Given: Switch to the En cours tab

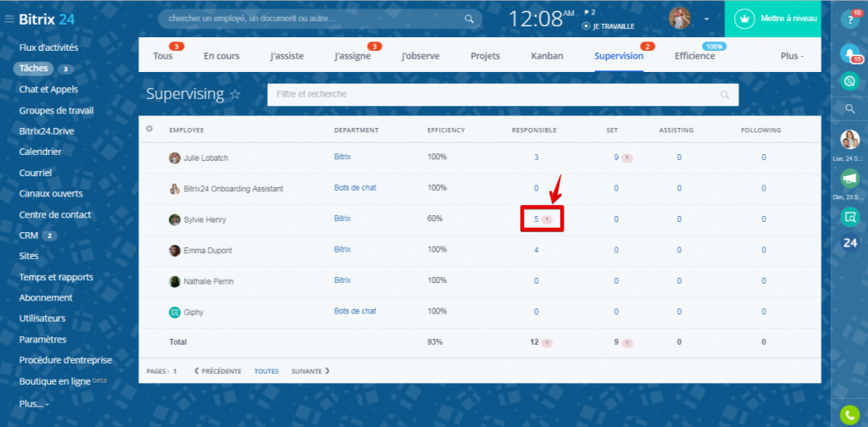Looking at the screenshot, I should [x=221, y=56].
